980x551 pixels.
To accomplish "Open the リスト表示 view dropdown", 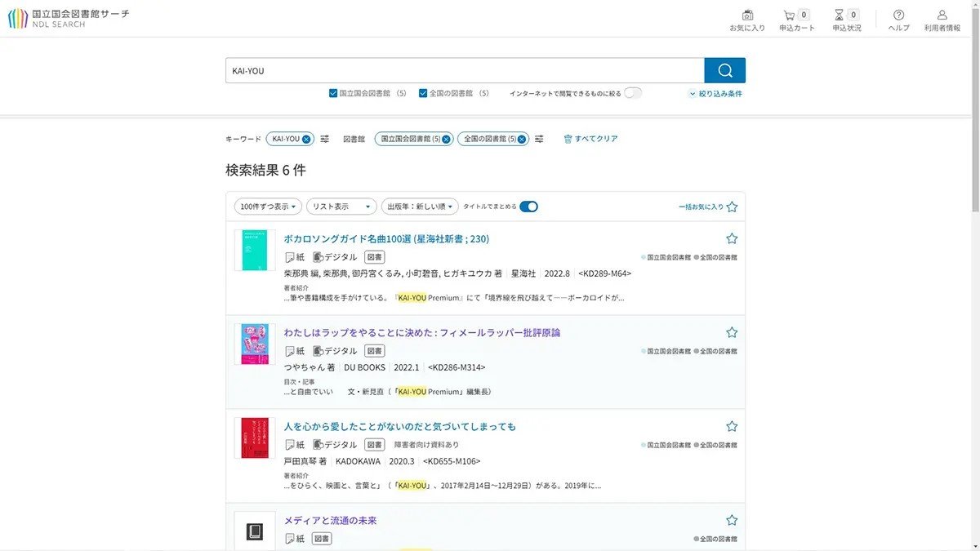I will 341,207.
